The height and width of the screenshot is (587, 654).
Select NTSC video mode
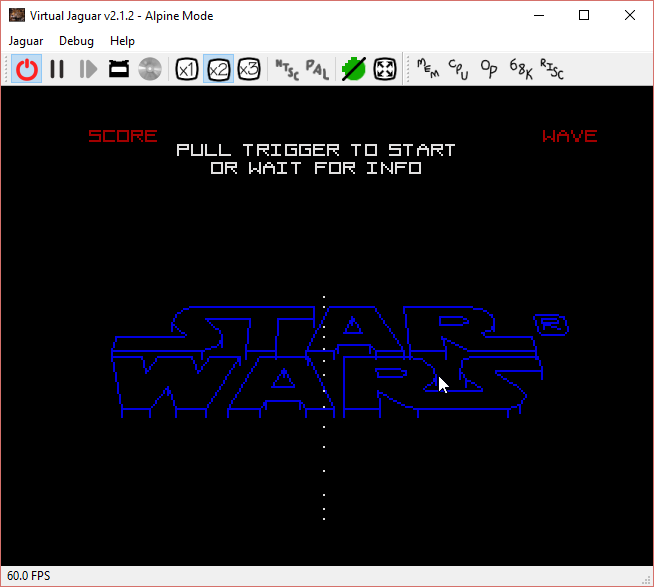286,69
